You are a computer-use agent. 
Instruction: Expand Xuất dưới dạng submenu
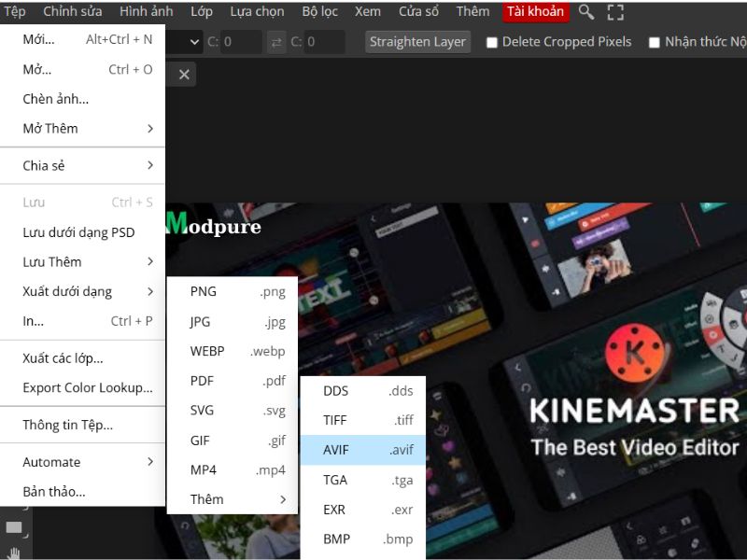click(82, 291)
